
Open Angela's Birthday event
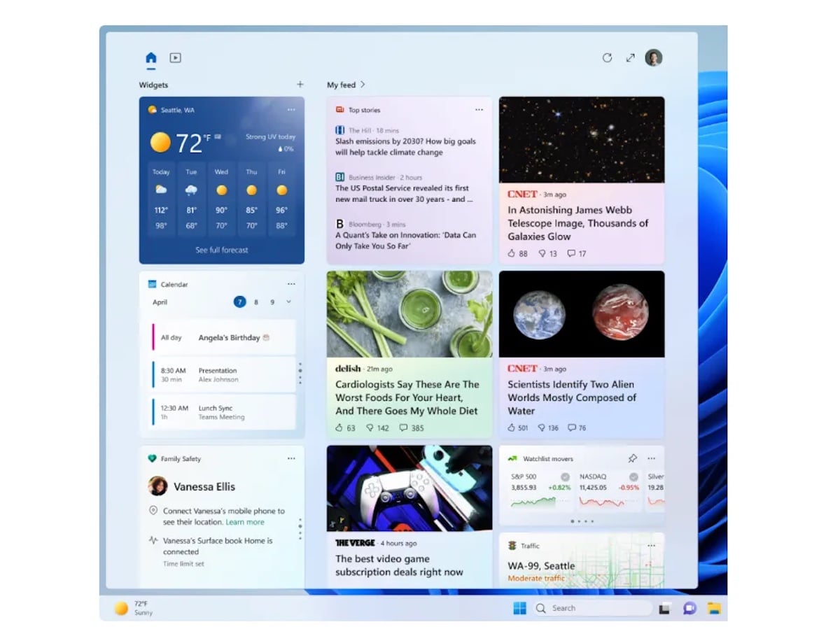tap(223, 337)
